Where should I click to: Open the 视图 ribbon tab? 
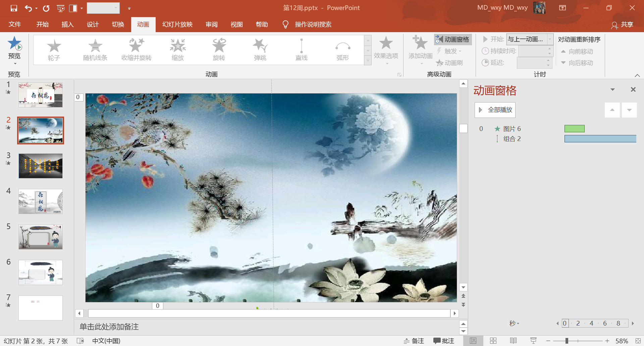pos(236,24)
